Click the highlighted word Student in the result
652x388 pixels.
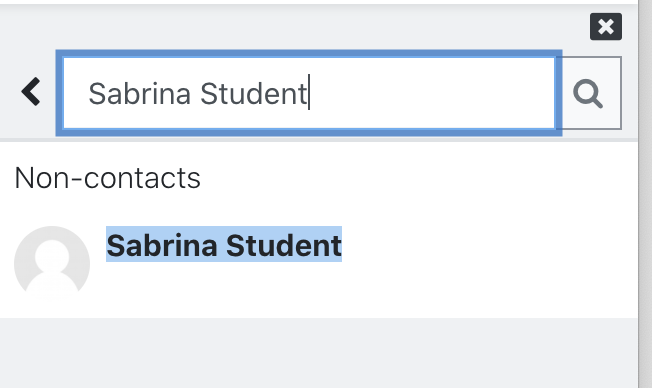tap(284, 245)
